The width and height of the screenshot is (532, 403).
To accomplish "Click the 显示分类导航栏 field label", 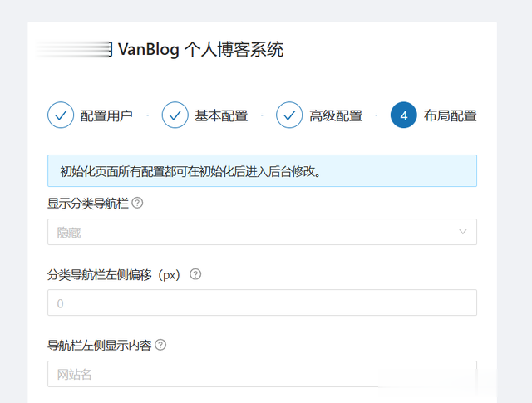I will click(x=88, y=204).
